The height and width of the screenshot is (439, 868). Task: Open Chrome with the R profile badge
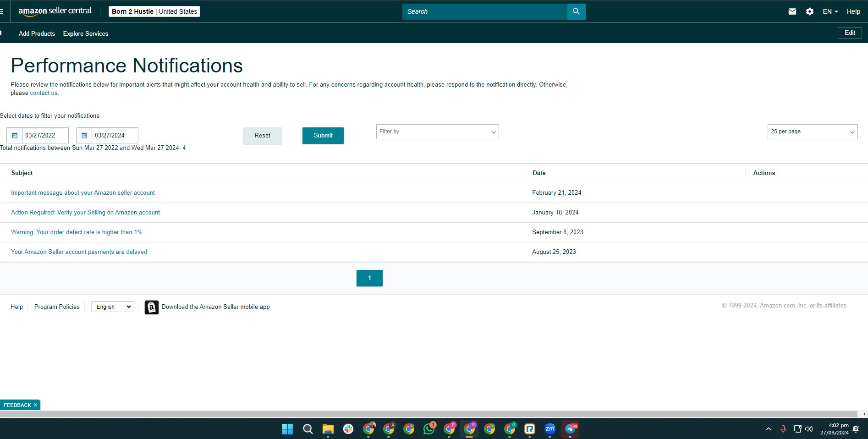[449, 429]
